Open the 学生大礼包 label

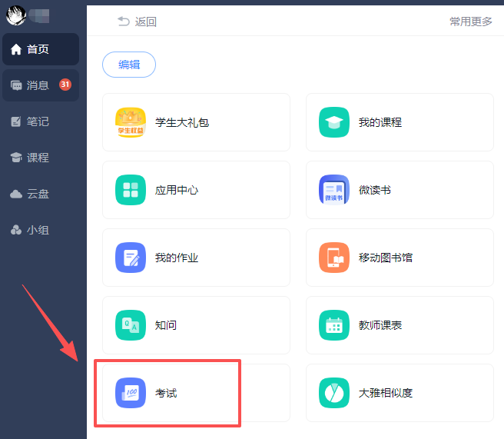coord(182,122)
